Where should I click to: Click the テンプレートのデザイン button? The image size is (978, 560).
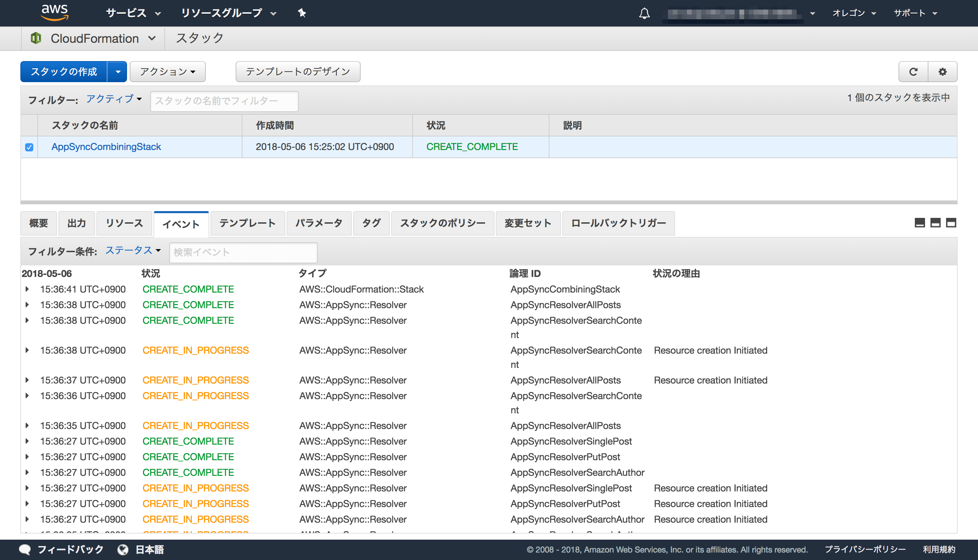298,72
